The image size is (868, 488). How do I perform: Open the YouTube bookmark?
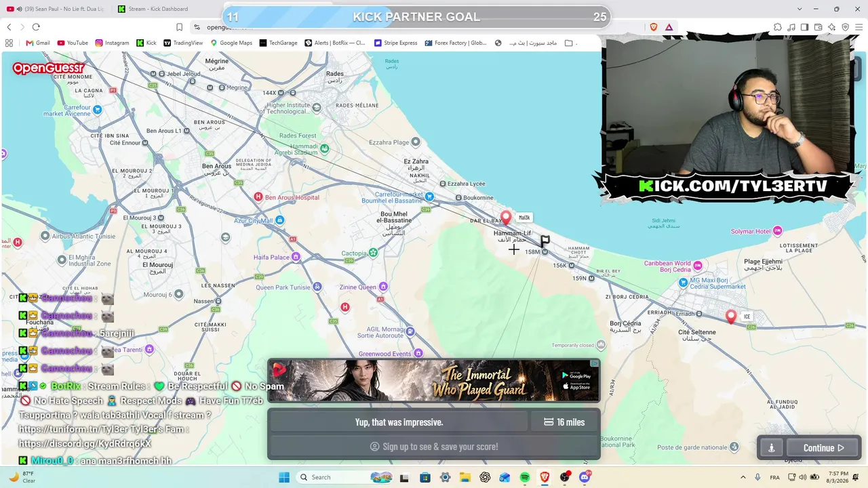click(x=73, y=43)
